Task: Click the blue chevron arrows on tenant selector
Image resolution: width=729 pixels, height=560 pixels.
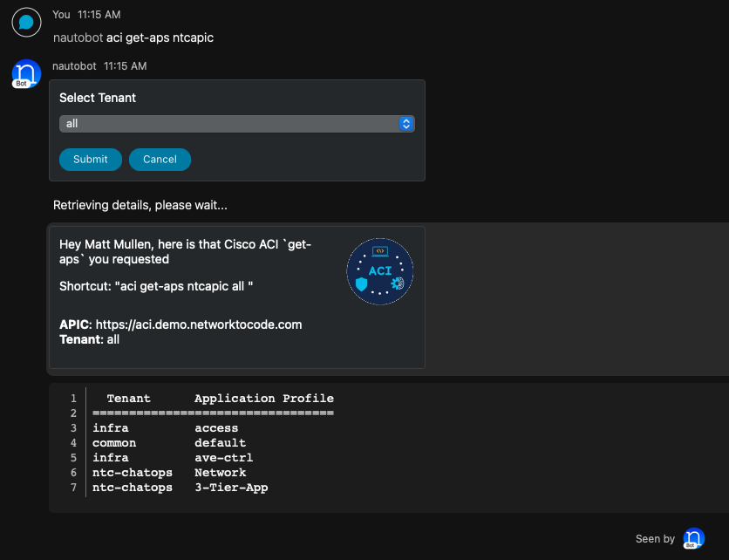Action: 405,124
